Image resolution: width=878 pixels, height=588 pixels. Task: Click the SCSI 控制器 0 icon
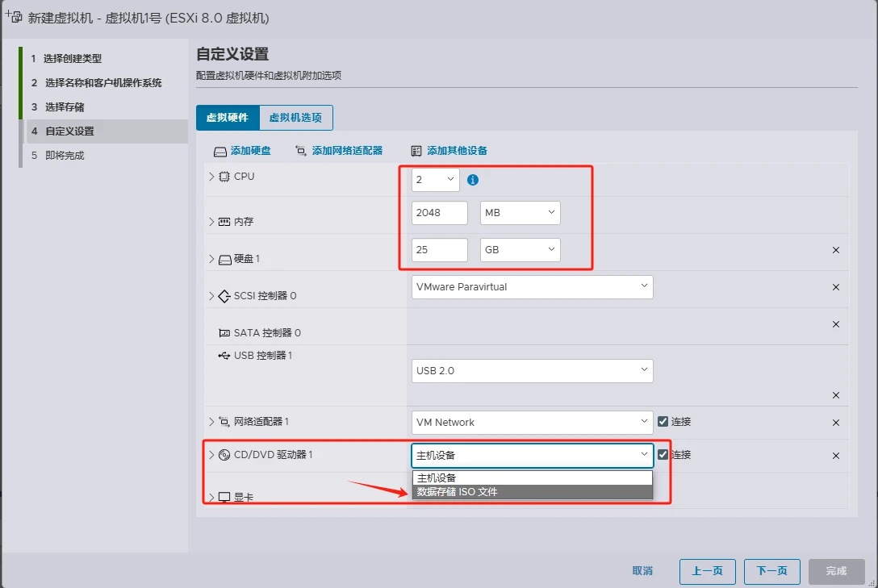(x=224, y=296)
